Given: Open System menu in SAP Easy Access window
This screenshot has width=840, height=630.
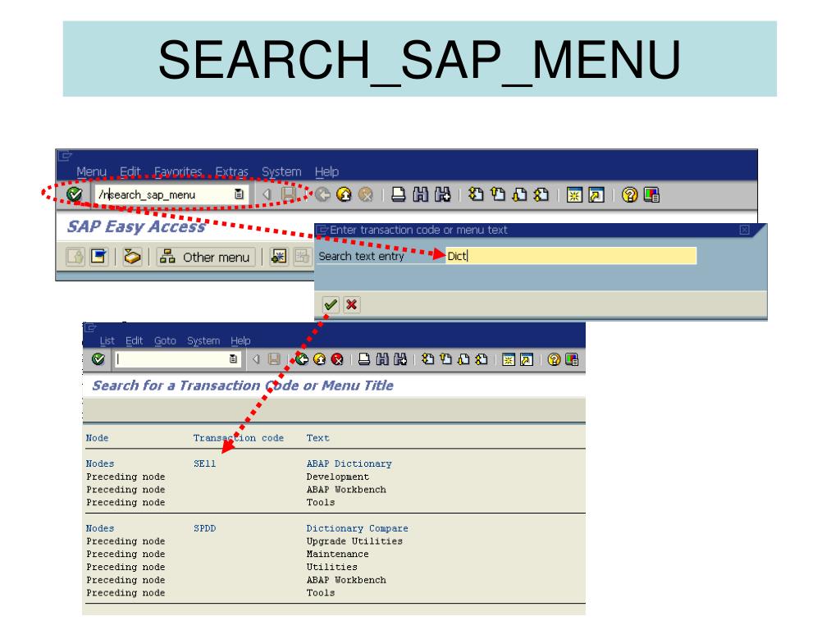Looking at the screenshot, I should (281, 171).
